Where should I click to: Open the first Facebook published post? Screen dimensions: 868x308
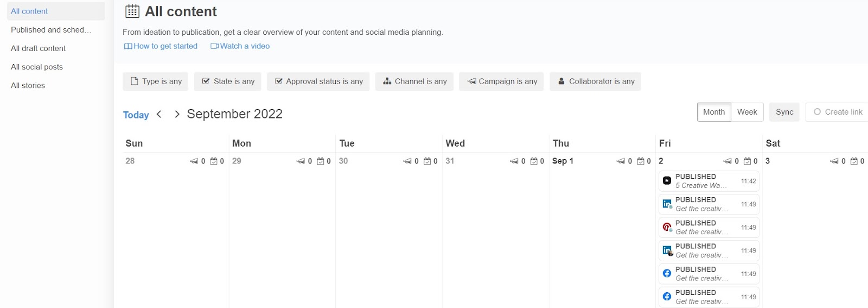point(709,274)
